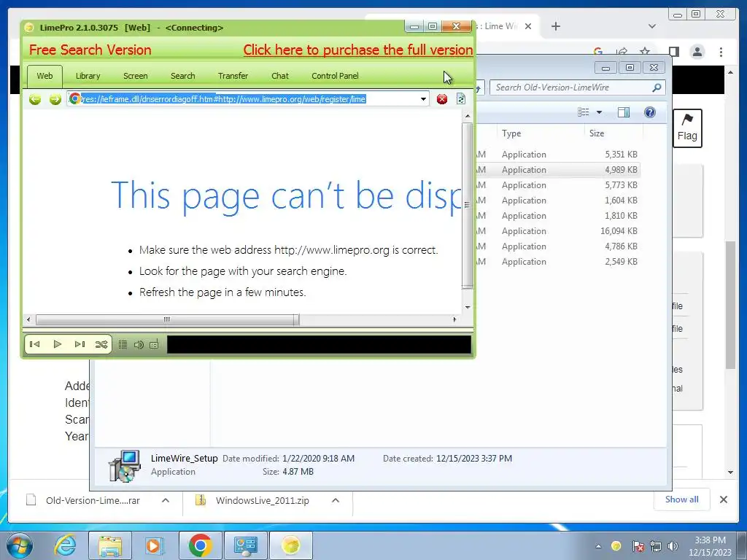Skip to next track in player
Screen dimensions: 747x560
click(80, 344)
